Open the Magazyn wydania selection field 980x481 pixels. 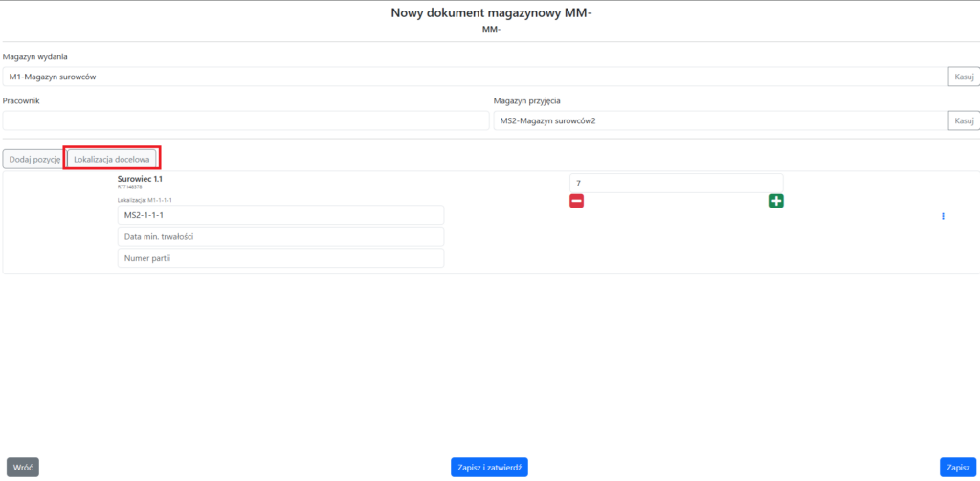click(474, 77)
